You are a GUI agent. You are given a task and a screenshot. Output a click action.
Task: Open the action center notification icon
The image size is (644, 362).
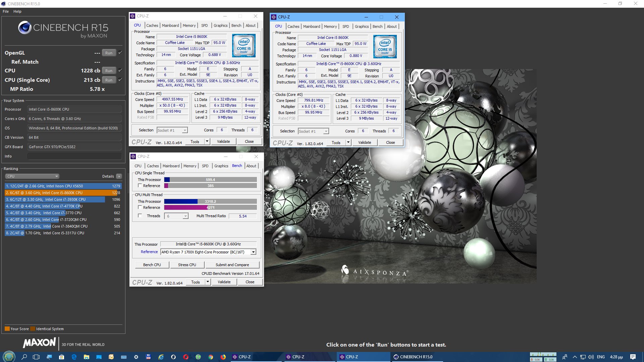[633, 357]
